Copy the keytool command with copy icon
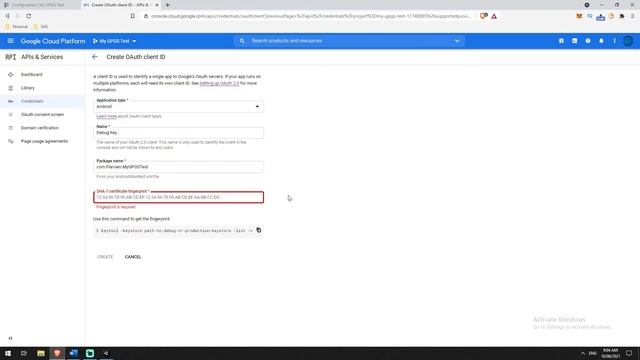640x360 pixels. click(x=258, y=230)
